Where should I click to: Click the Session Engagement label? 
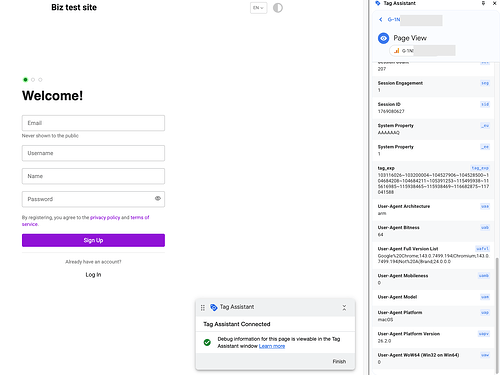click(x=400, y=83)
